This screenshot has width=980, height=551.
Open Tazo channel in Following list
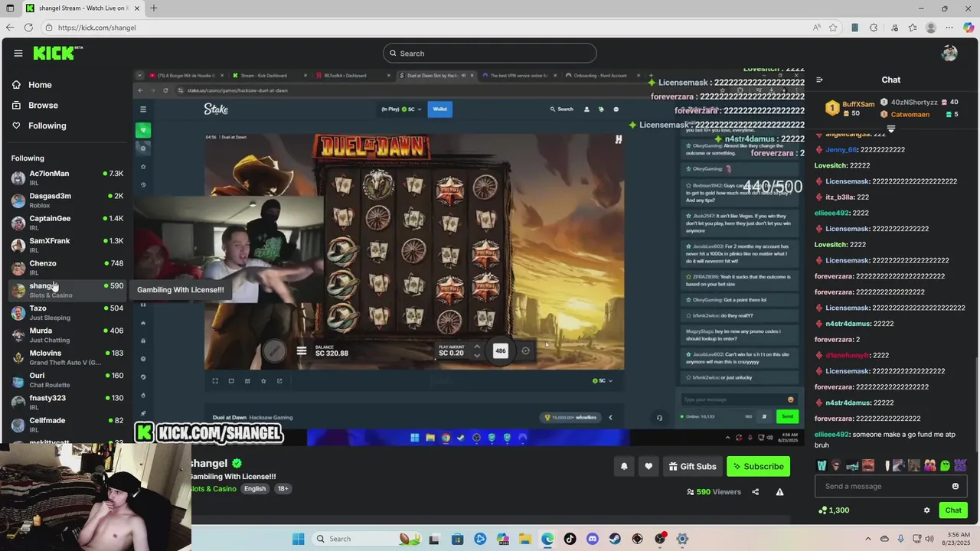coord(67,312)
